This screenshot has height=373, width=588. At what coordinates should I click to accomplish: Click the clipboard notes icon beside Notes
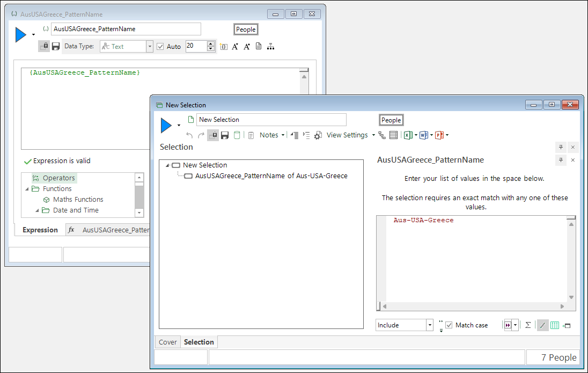(251, 135)
